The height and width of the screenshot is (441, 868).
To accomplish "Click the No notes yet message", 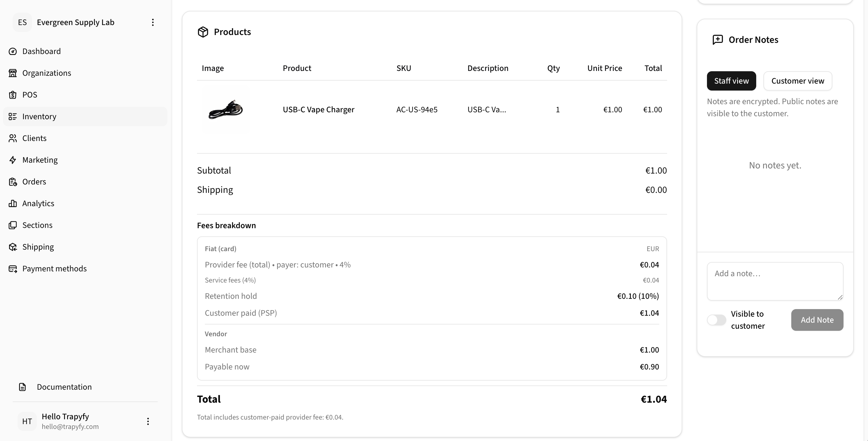I will click(x=775, y=165).
